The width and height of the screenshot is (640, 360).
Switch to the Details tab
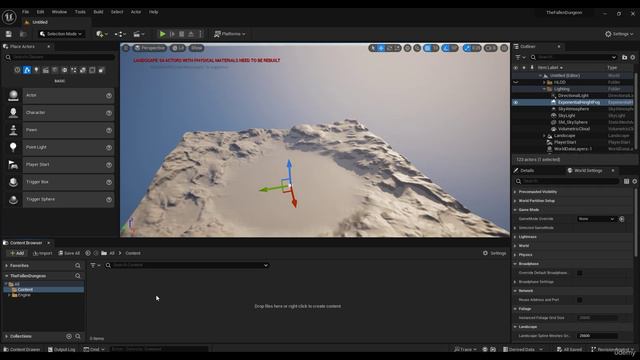coord(524,171)
